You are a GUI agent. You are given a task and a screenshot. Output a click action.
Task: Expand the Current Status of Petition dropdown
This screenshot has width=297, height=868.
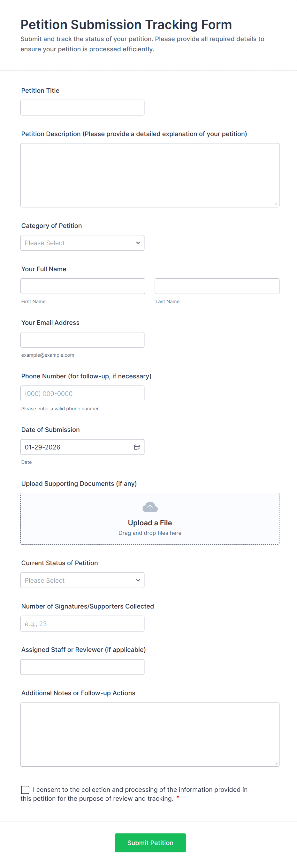point(82,580)
